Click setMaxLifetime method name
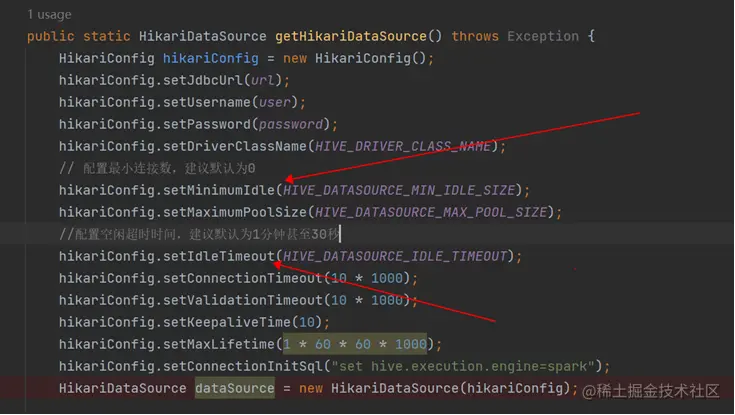This screenshot has width=735, height=415. pos(219,344)
